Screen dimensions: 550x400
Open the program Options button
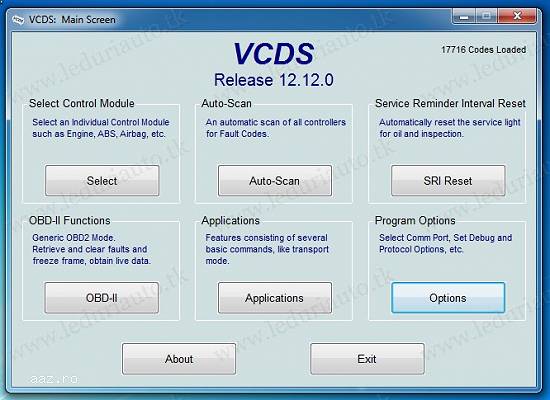448,298
